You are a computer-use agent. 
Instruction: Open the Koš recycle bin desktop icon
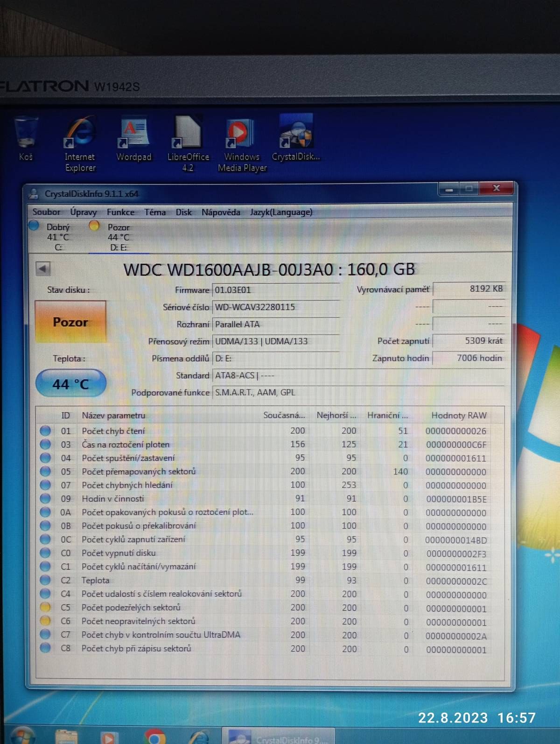pyautogui.click(x=26, y=139)
